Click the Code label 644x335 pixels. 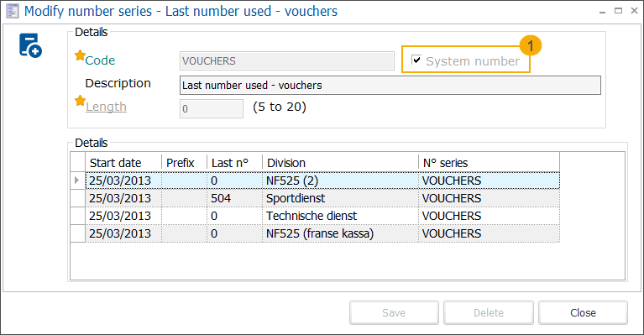coord(100,60)
